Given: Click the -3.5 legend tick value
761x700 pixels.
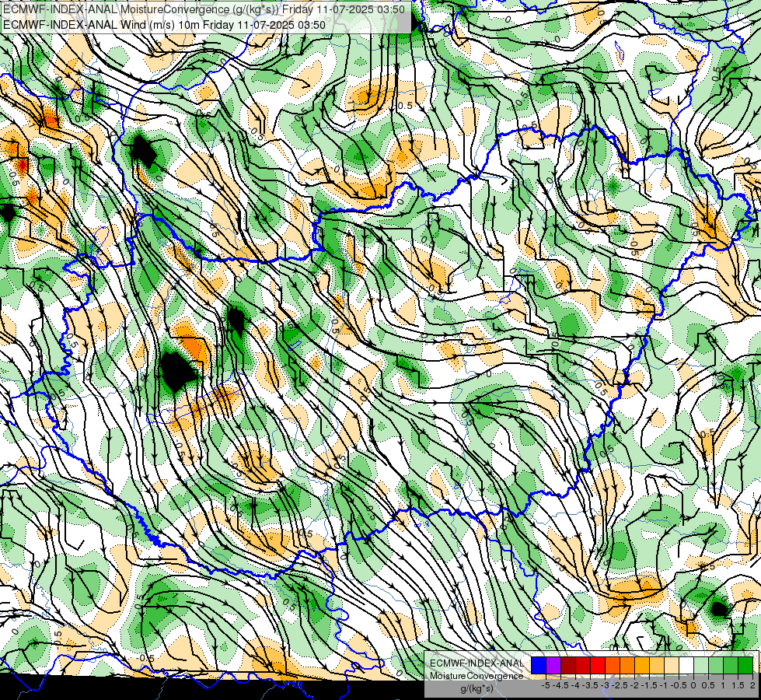Looking at the screenshot, I should (590, 685).
